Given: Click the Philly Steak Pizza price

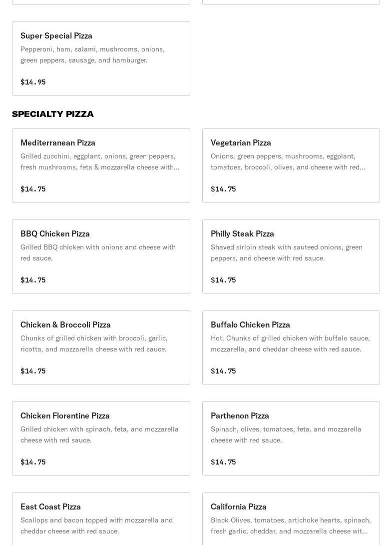Looking at the screenshot, I should [x=223, y=280].
